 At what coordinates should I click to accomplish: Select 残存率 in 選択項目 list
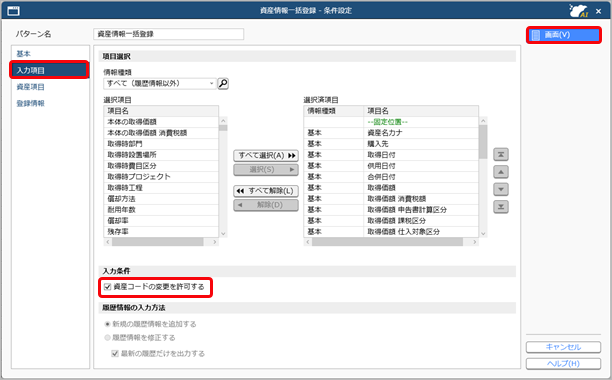[x=161, y=231]
